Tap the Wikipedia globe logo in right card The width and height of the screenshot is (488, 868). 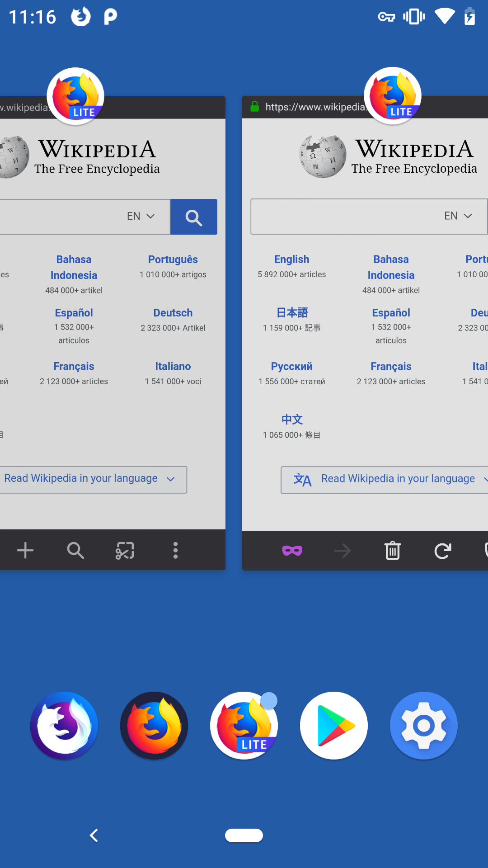pos(323,156)
